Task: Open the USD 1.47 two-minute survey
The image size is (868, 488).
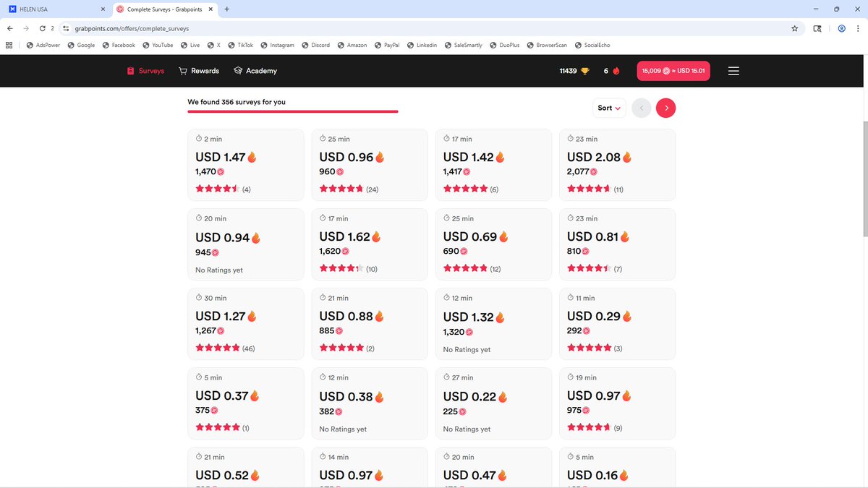Action: [246, 165]
